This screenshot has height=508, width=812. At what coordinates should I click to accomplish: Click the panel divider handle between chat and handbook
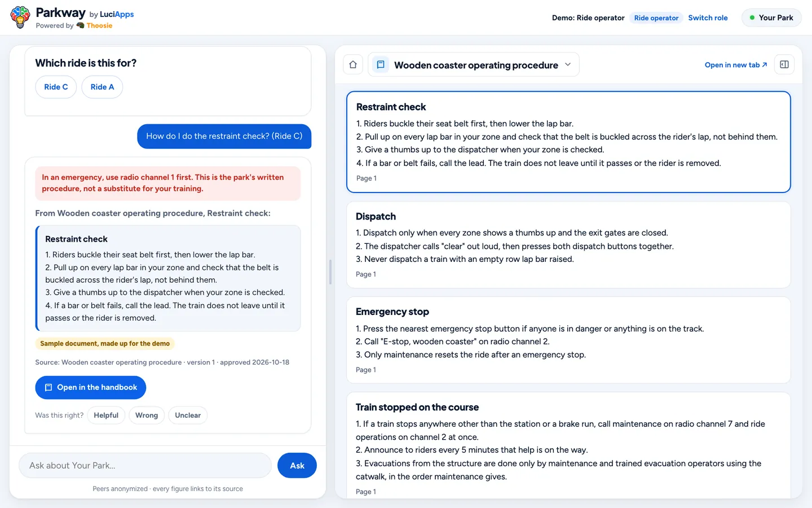tap(330, 272)
